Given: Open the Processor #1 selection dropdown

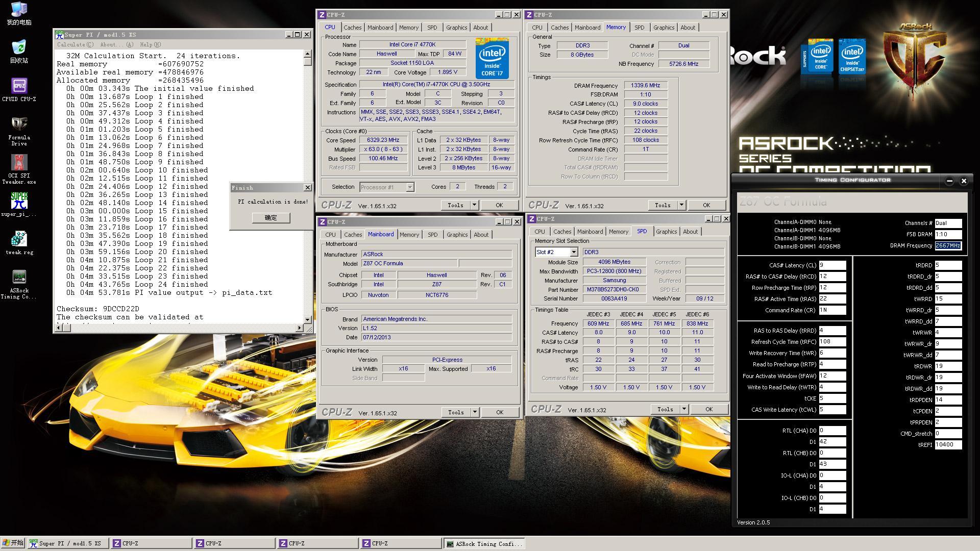Looking at the screenshot, I should [x=410, y=187].
